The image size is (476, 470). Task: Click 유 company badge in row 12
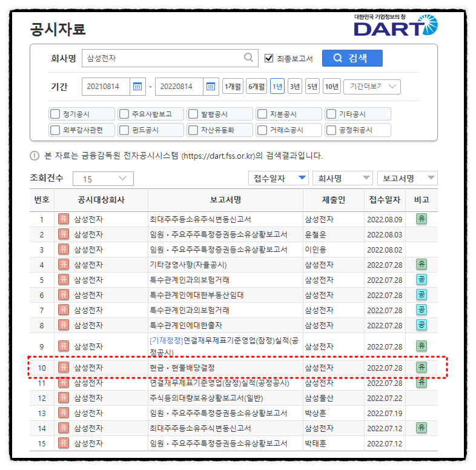click(x=64, y=397)
